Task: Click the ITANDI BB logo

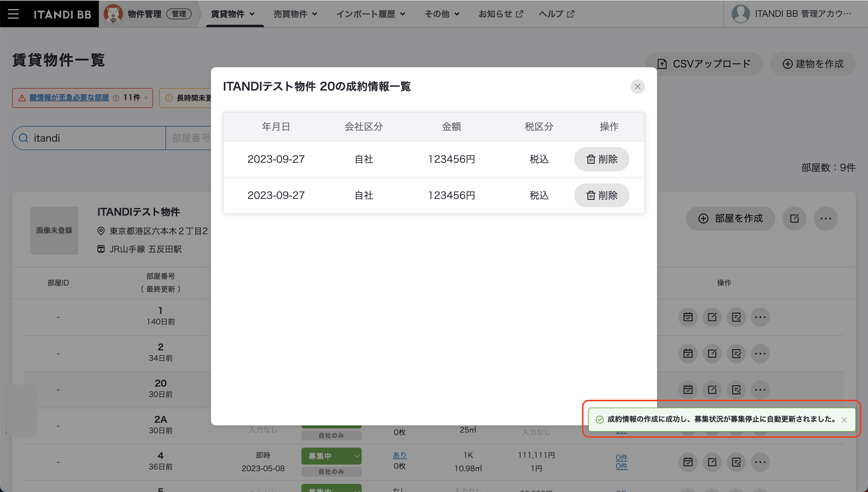Action: (62, 14)
